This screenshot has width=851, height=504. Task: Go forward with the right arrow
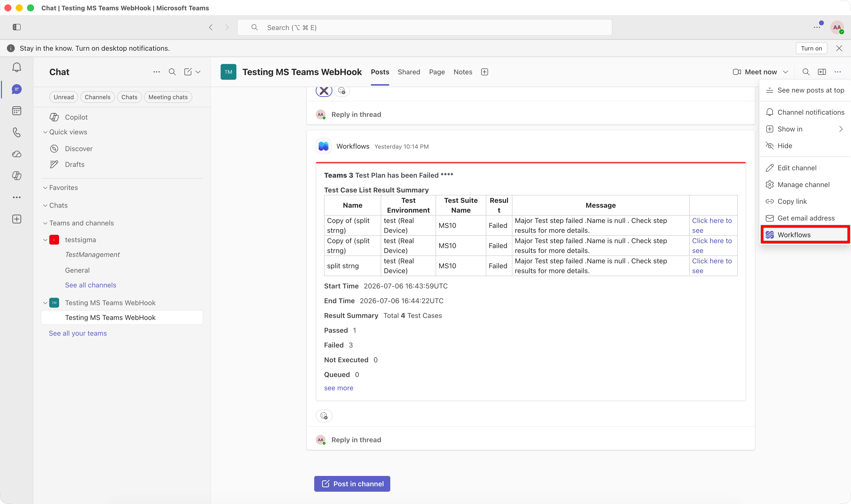coord(227,27)
